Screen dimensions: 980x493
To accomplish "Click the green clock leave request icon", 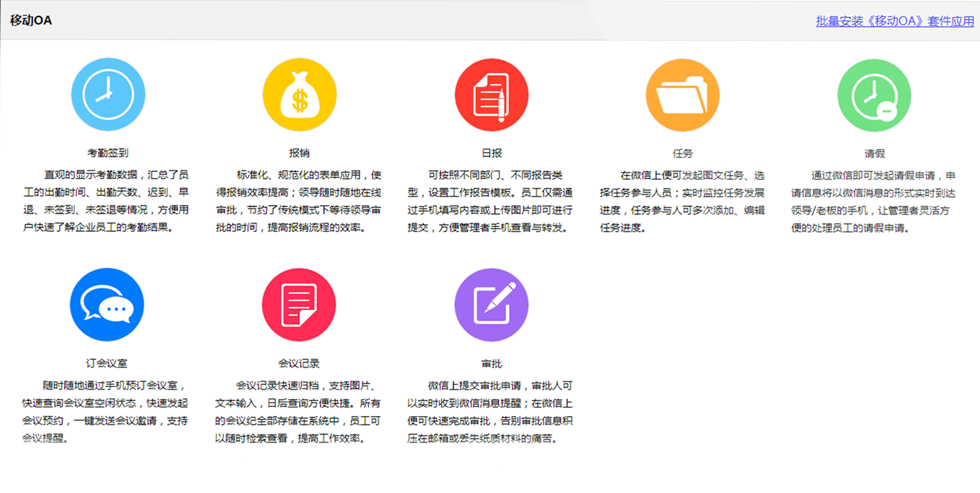I will pos(874,95).
